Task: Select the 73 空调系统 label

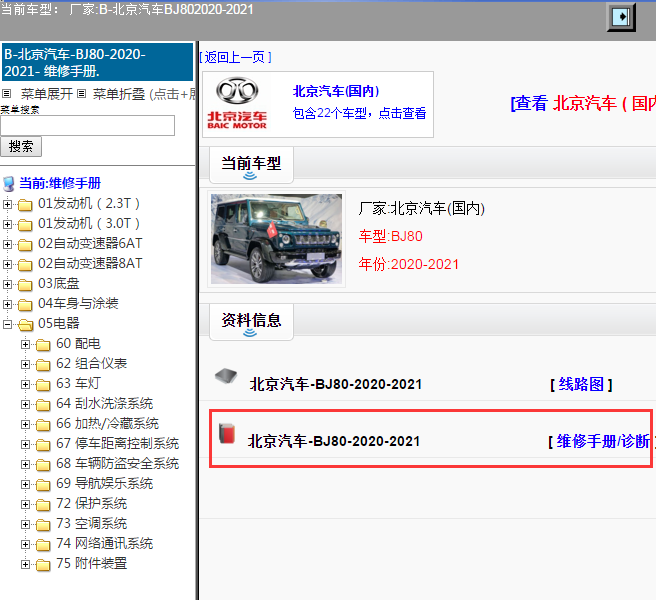Action: click(x=92, y=523)
